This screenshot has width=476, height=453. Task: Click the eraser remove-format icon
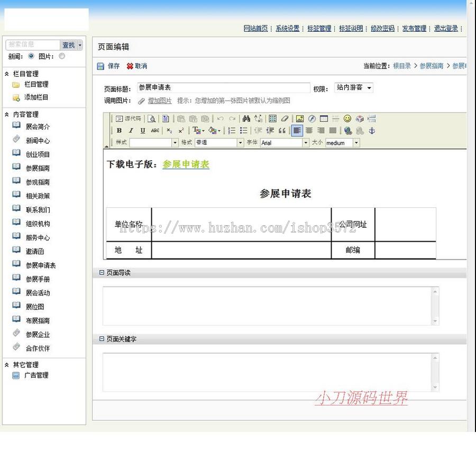285,118
